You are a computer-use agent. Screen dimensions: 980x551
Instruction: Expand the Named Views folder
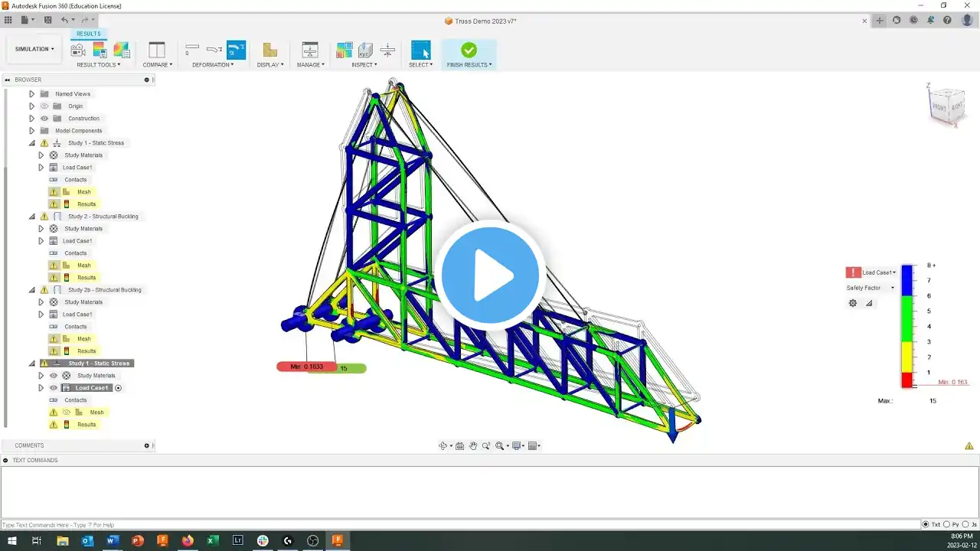pos(31,94)
